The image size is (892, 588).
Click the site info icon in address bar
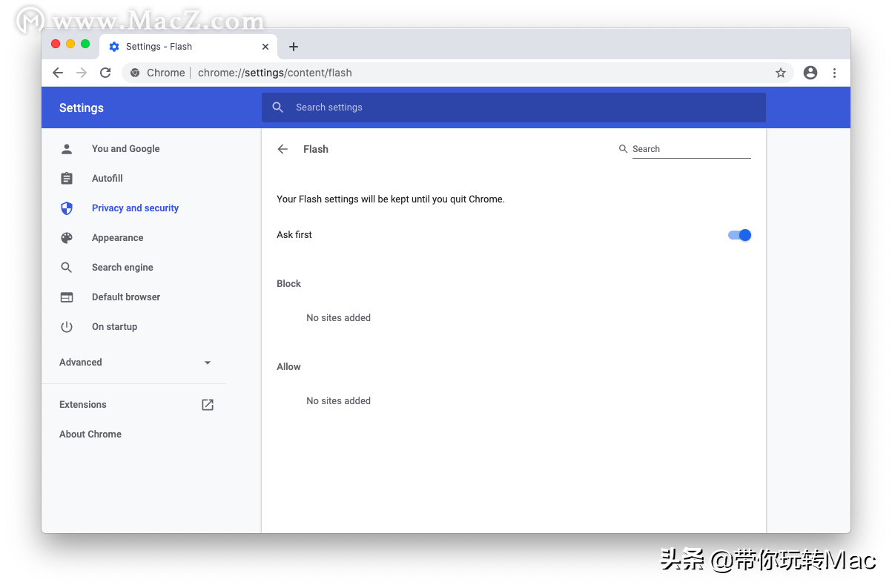pos(135,73)
